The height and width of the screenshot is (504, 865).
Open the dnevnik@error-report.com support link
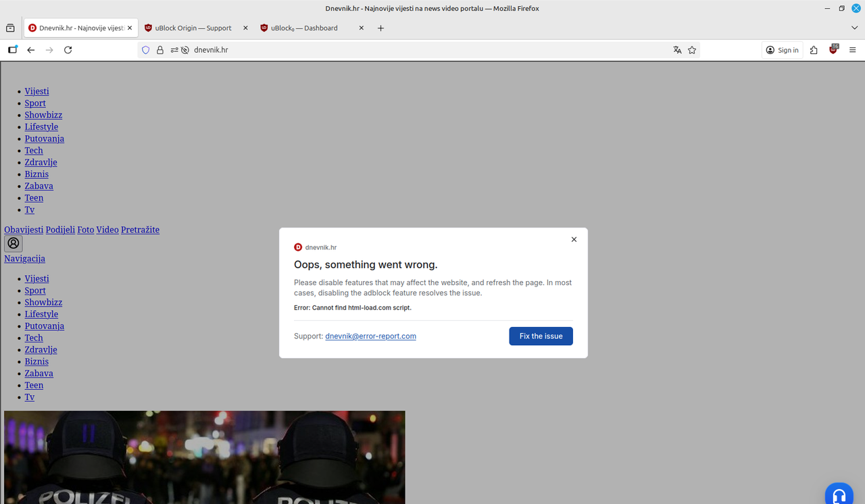(x=370, y=336)
